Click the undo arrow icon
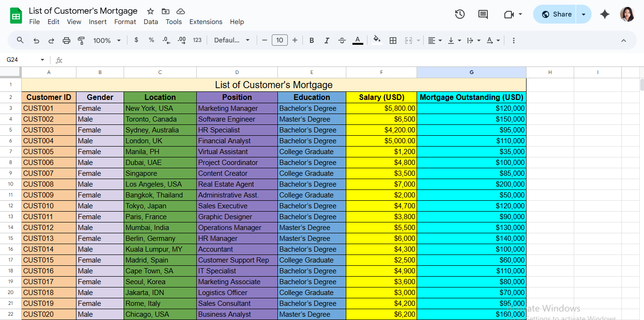This screenshot has height=320, width=644. 36,41
